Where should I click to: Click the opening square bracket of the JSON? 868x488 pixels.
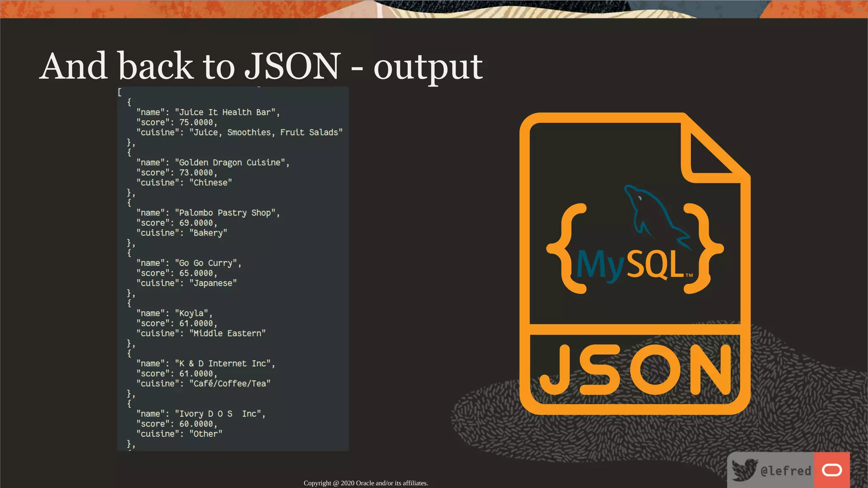click(x=120, y=92)
